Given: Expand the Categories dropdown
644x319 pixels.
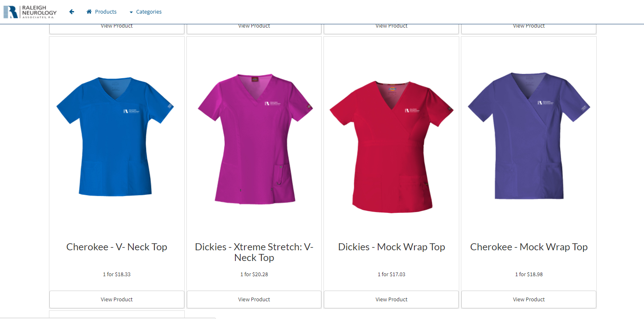Looking at the screenshot, I should [145, 12].
